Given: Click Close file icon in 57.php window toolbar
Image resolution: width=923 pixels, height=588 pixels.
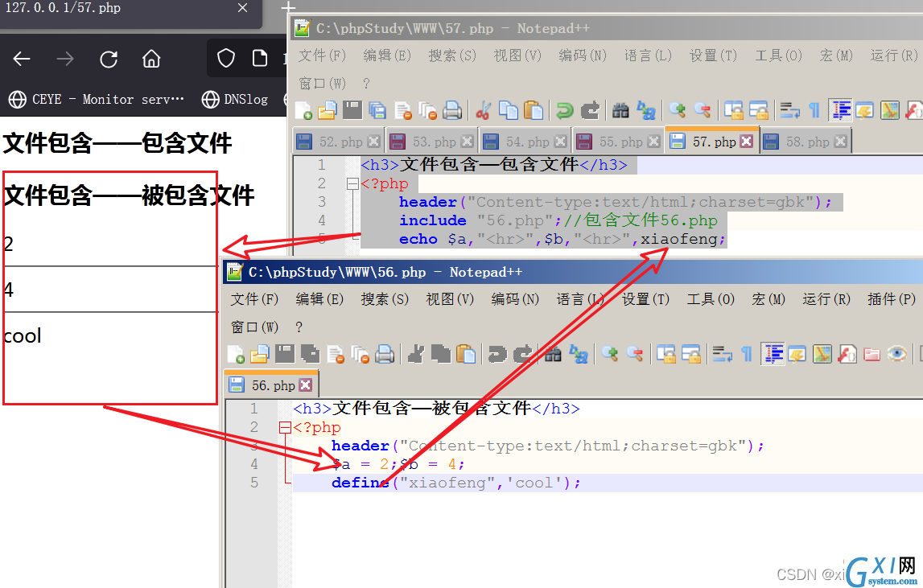Looking at the screenshot, I should coord(403,110).
